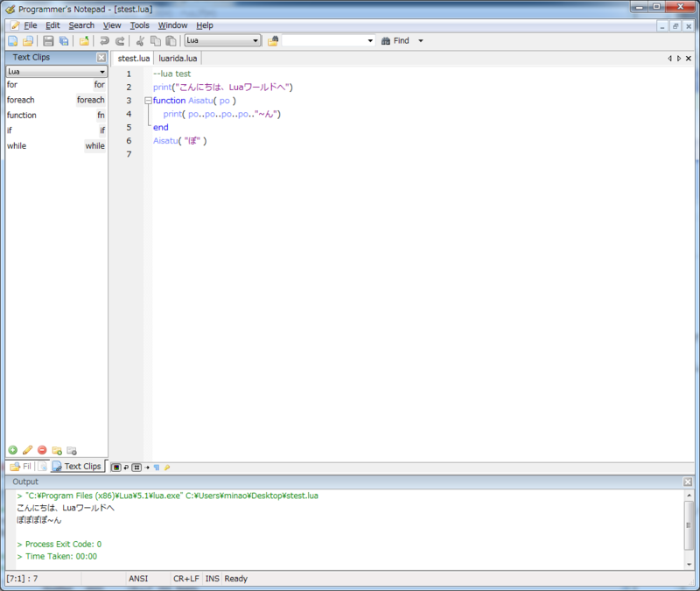Toggle syntax coloring icon in the editor mini toolbar
The width and height of the screenshot is (700, 591).
point(116,468)
